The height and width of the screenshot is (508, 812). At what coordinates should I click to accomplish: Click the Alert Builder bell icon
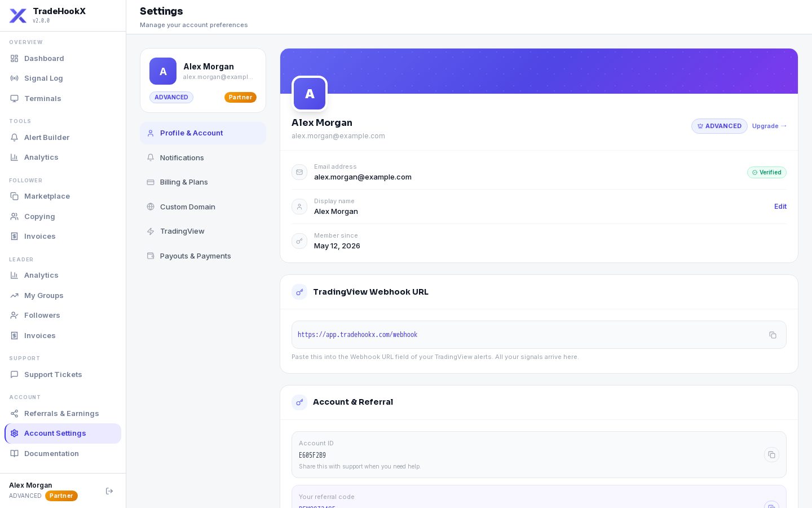click(15, 138)
